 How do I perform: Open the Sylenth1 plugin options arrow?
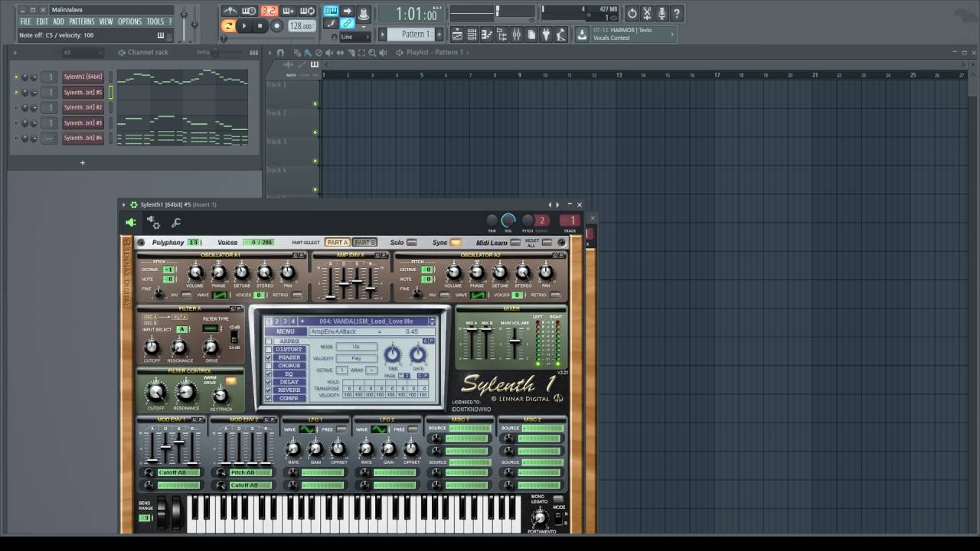(x=124, y=204)
